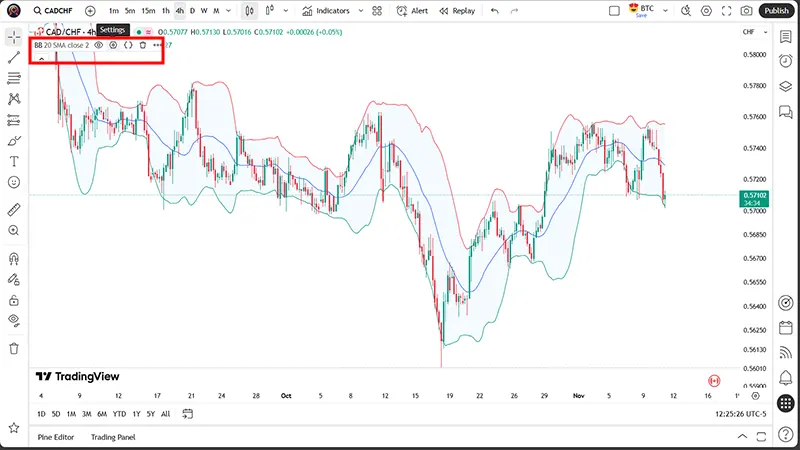Choose the ruler measure tool

pos(14,210)
